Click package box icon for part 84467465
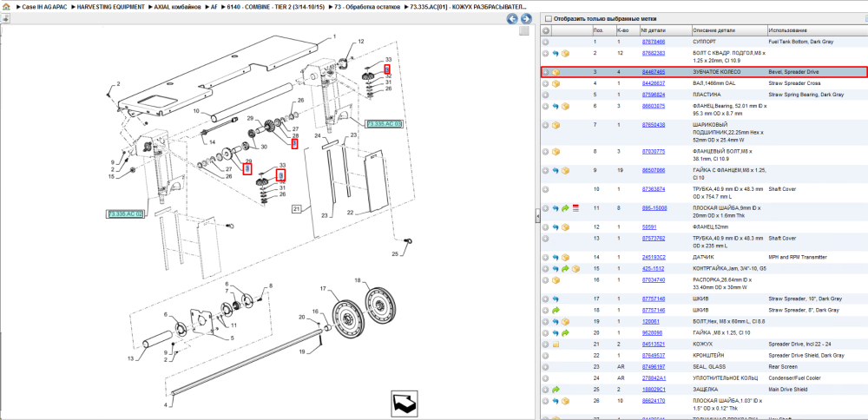Viewport: 868px width, 420px height. tap(556, 73)
